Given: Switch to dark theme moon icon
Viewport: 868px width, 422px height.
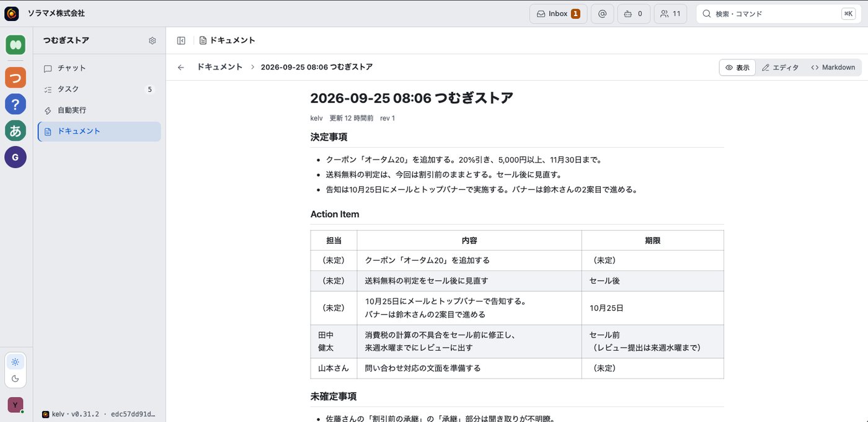Looking at the screenshot, I should [x=15, y=379].
